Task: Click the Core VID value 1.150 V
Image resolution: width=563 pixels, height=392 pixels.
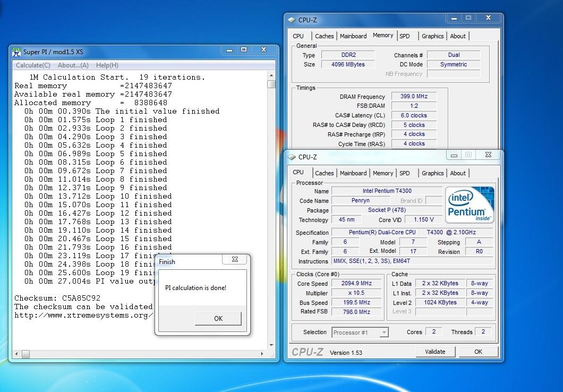Action: click(424, 219)
